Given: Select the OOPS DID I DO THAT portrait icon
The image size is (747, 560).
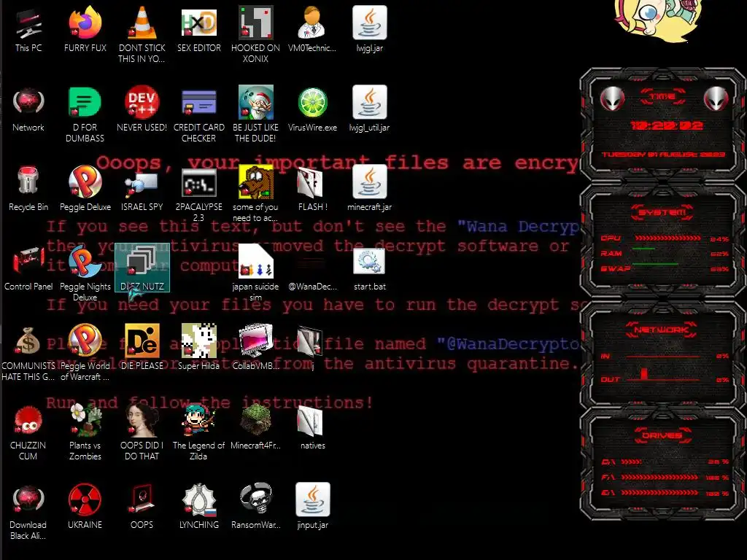Looking at the screenshot, I should coord(142,432).
